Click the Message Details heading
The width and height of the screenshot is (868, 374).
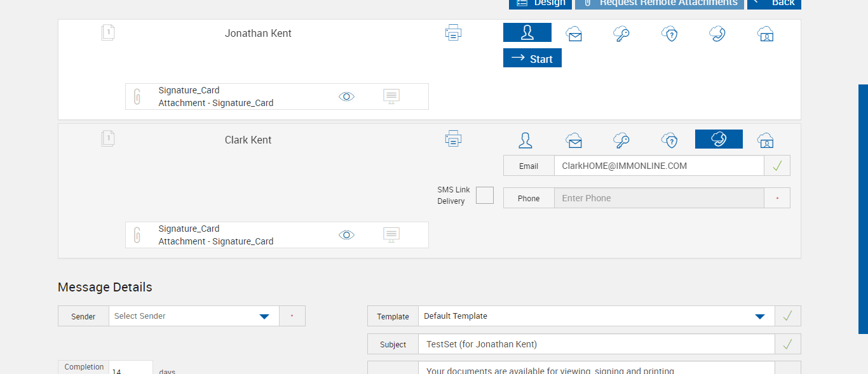click(x=105, y=287)
